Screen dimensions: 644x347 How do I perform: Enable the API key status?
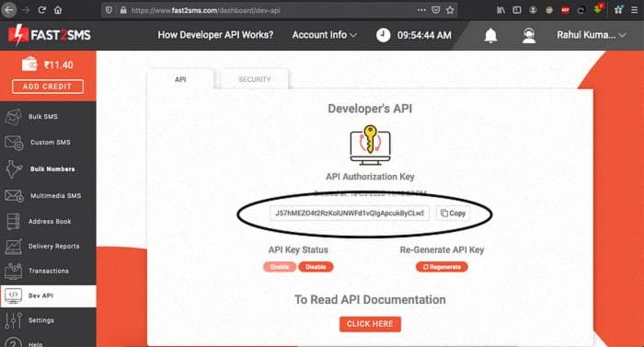pos(280,267)
